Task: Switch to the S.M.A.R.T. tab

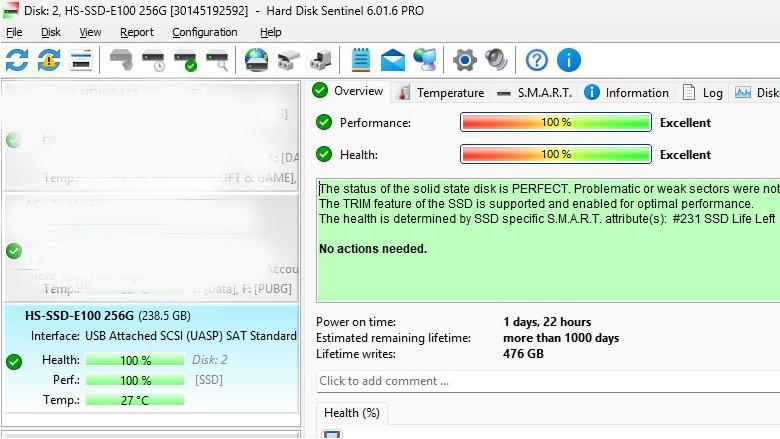Action: coord(534,92)
